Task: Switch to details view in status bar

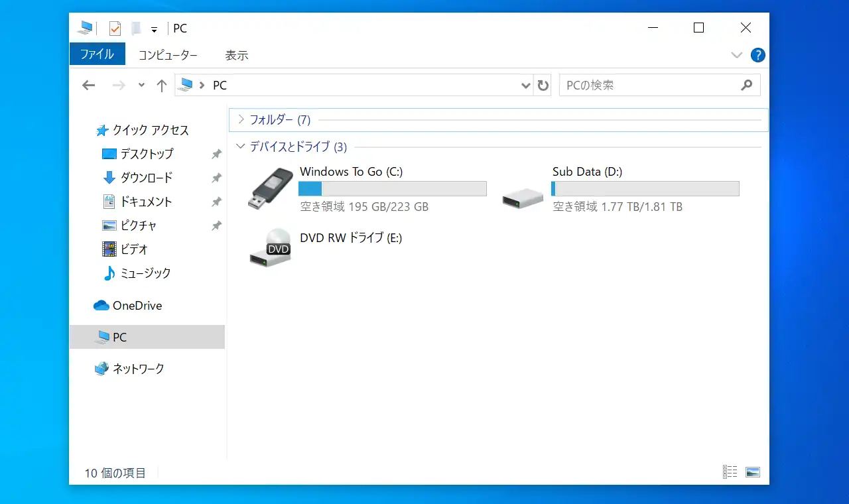Action: point(730,472)
